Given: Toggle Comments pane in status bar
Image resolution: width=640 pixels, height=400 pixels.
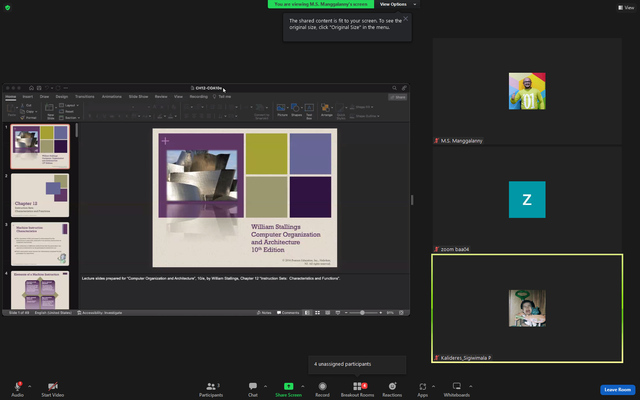Looking at the screenshot, I should click(288, 313).
